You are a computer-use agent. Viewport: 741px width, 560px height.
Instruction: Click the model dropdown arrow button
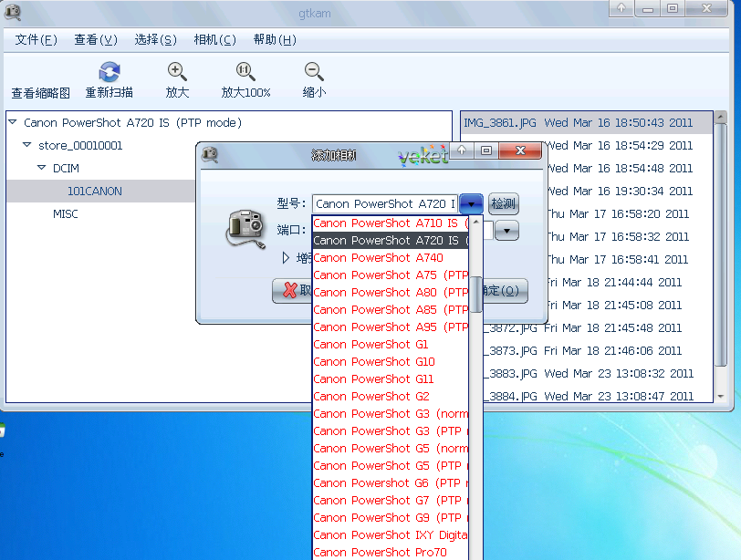coord(471,204)
